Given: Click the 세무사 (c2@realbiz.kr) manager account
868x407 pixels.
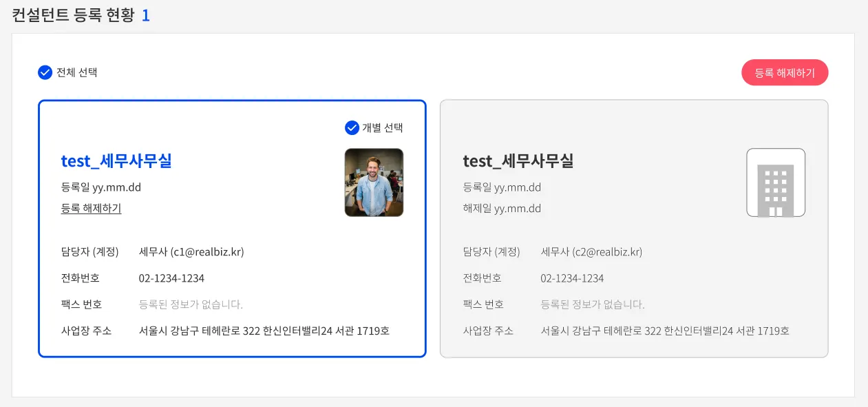Looking at the screenshot, I should (591, 252).
